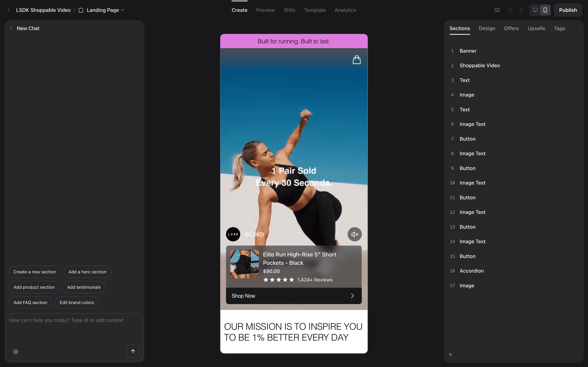Click the home icon in the breadcrumb
The width and height of the screenshot is (588, 367).
81,10
